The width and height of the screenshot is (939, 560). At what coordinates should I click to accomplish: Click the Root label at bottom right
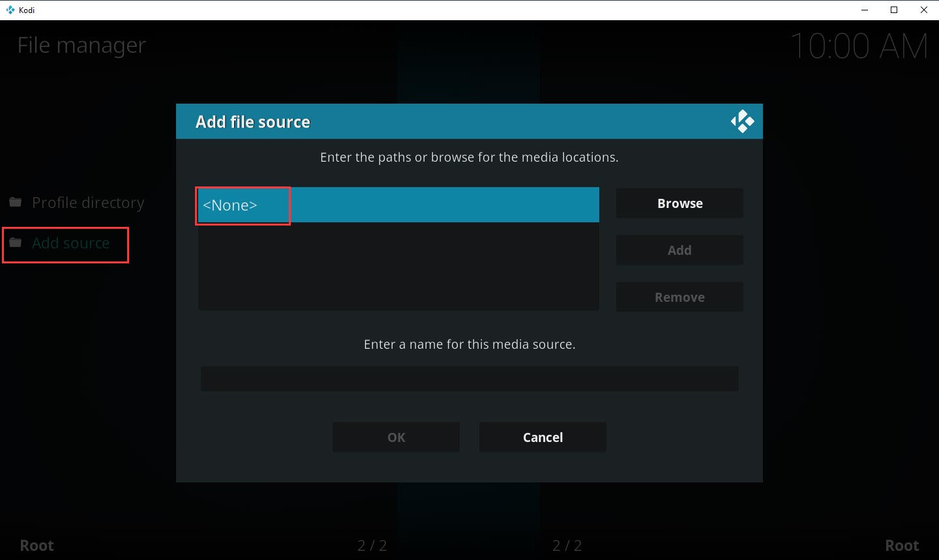click(x=902, y=546)
